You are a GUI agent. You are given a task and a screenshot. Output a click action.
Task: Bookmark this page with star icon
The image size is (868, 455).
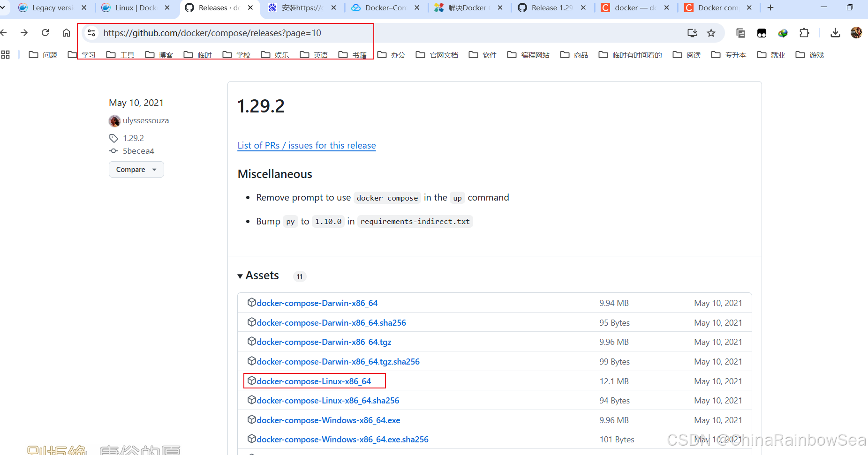pyautogui.click(x=711, y=33)
